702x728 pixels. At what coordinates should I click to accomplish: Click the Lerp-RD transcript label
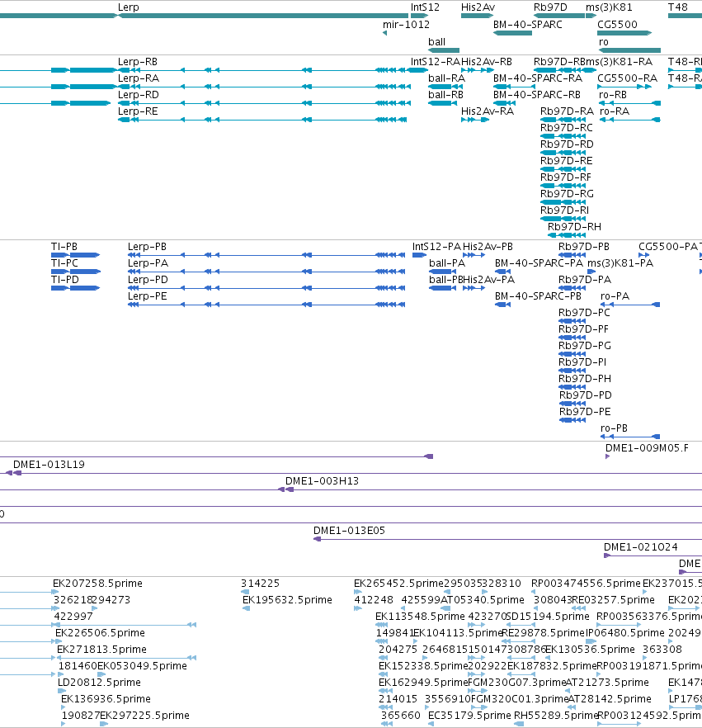(139, 95)
